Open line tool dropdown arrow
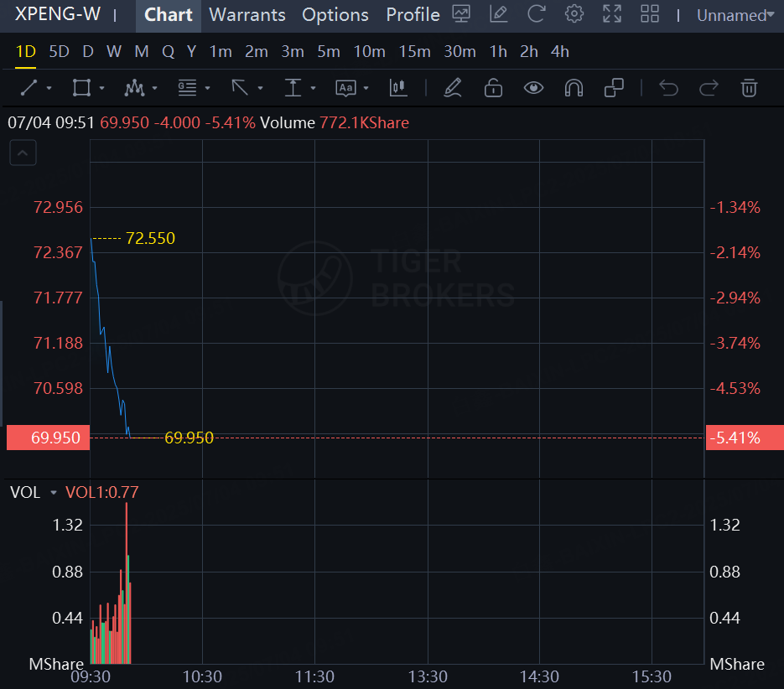 (x=49, y=89)
